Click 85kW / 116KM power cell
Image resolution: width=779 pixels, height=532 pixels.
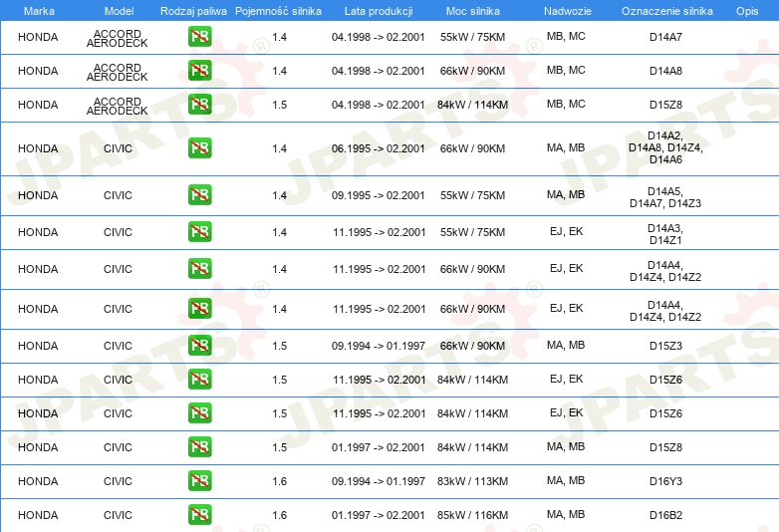472,515
